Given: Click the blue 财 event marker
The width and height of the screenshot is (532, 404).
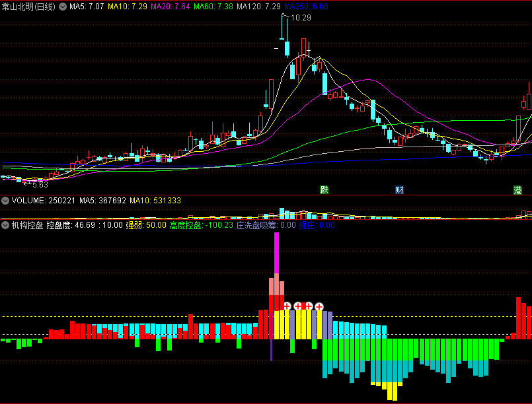Looking at the screenshot, I should 399,190.
